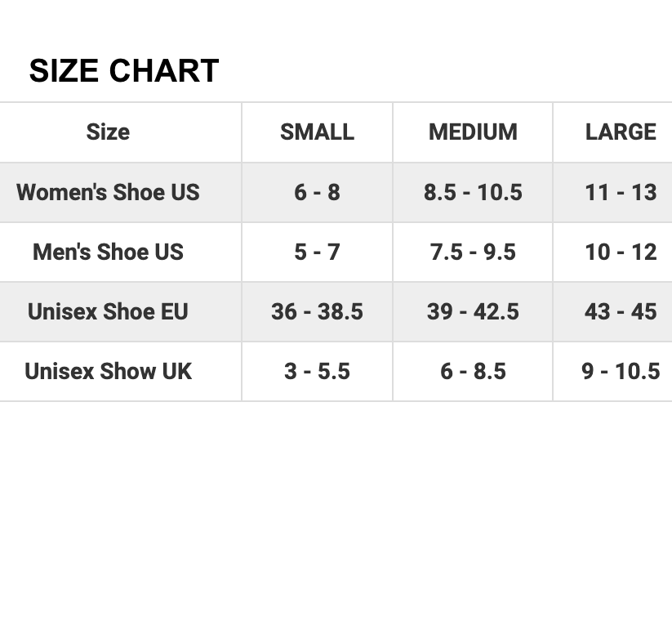Select the Size header cell

tap(108, 132)
